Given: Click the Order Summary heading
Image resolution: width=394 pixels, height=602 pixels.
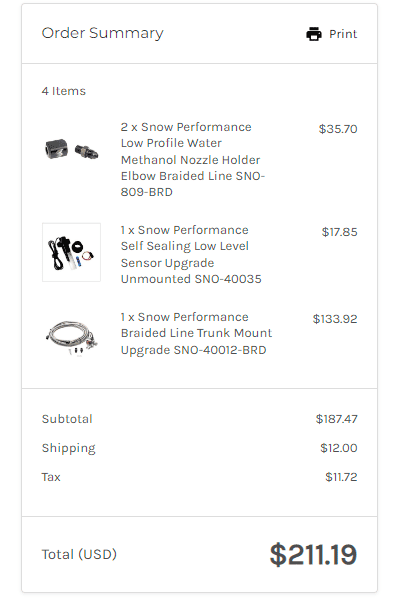Looking at the screenshot, I should pos(103,33).
